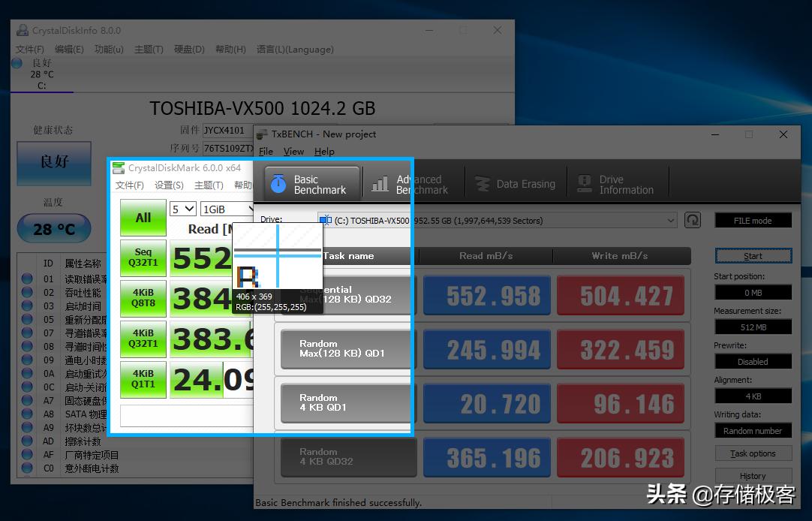Open benchmark History in TxBENCH
Viewport: 812px width, 521px height.
point(753,476)
